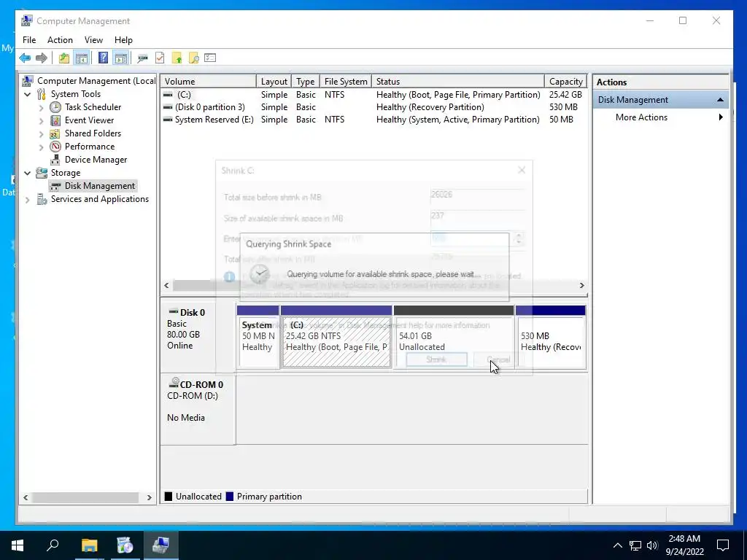Open File Explorer from taskbar
747x560 pixels.
pos(89,545)
